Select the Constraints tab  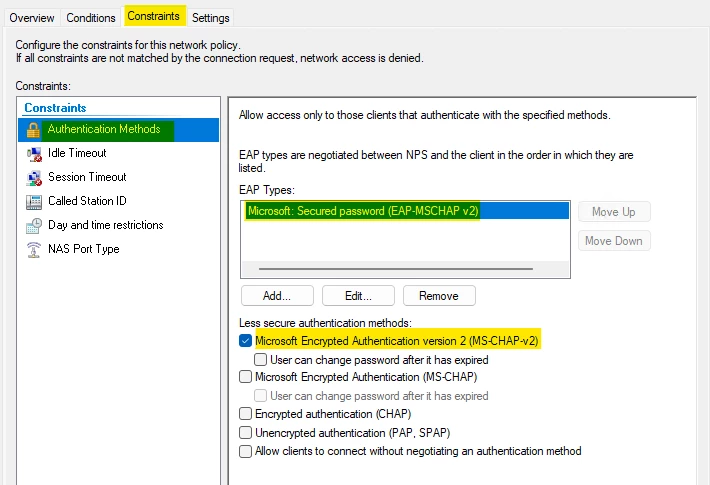(154, 16)
